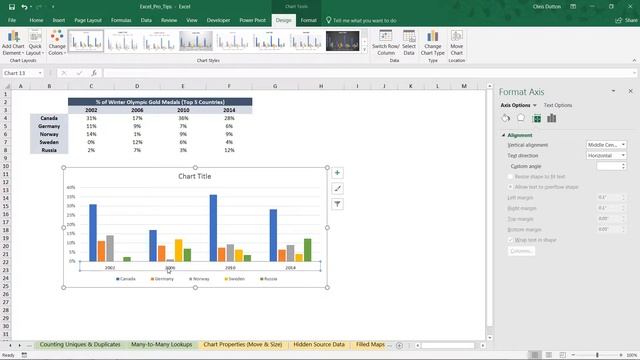Select the first chart style thumbnail
640x360 pixels.
coord(86,41)
